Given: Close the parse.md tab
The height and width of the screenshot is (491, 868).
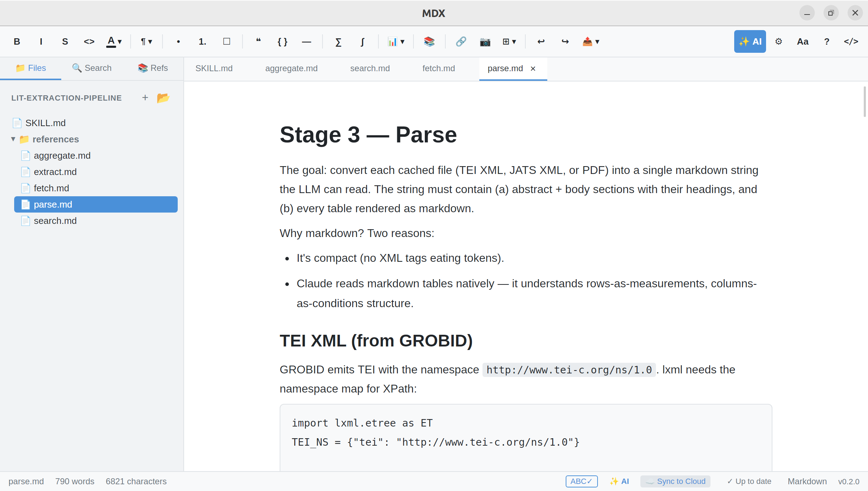Looking at the screenshot, I should point(533,69).
